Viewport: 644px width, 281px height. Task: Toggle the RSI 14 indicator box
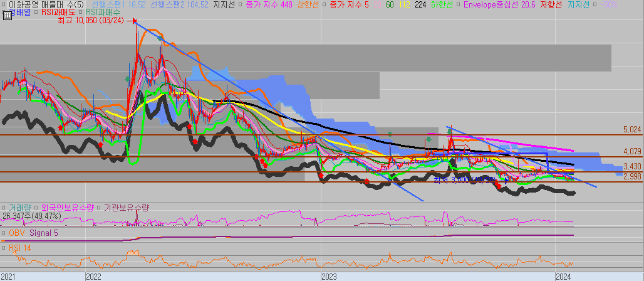3,248
